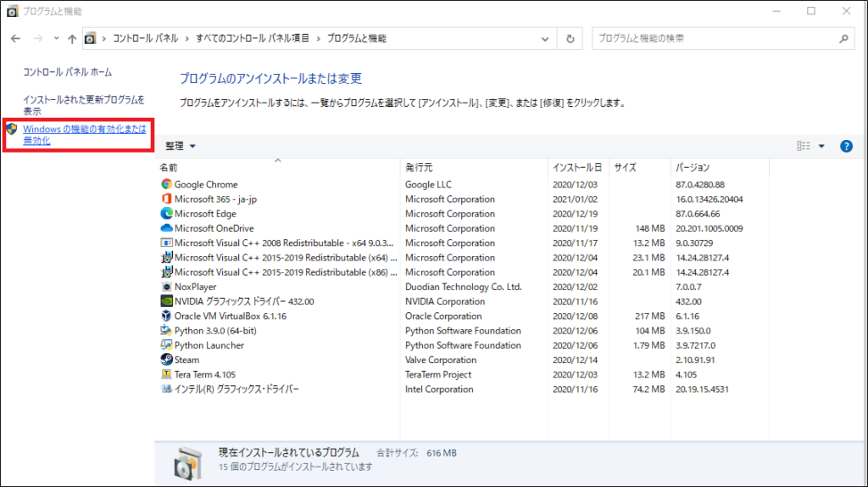Expand the chevron after すべてのコントロール パネル項目

pos(319,38)
